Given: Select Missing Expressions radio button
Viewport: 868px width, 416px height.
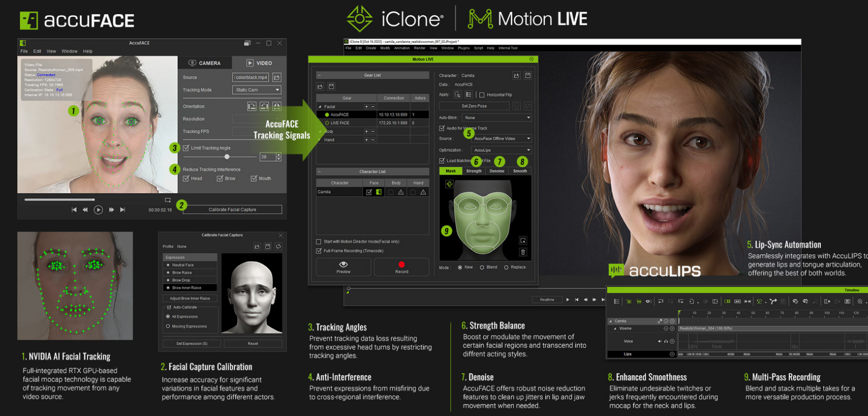Looking at the screenshot, I should tap(168, 326).
